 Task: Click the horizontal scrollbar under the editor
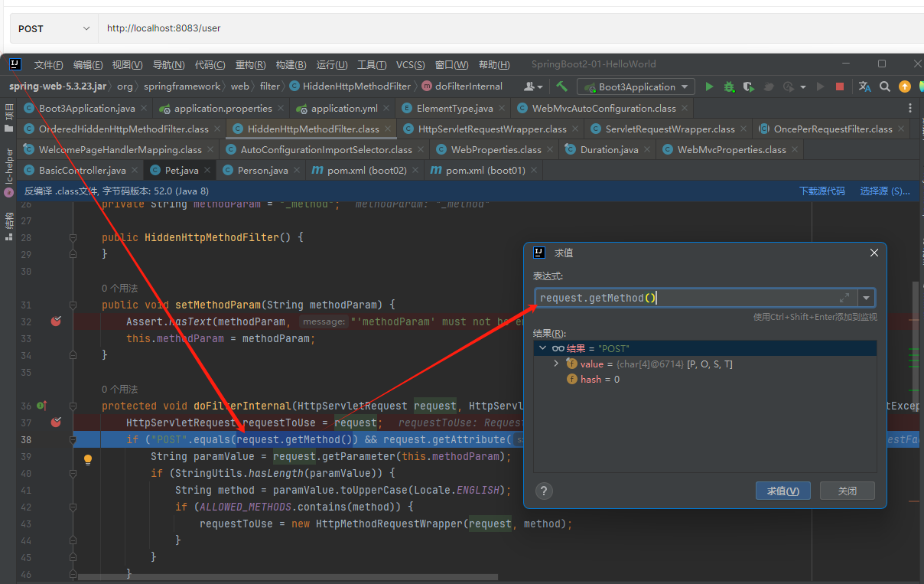point(287,577)
